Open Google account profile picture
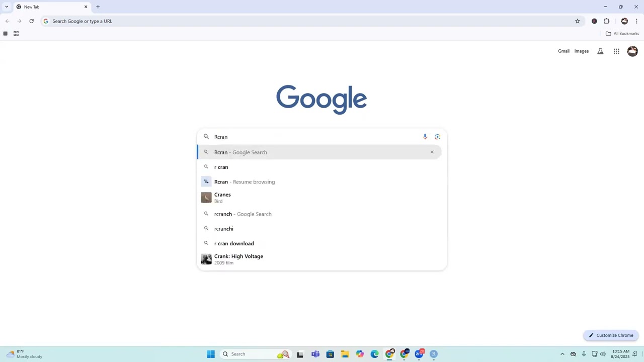This screenshot has width=644, height=362. click(632, 51)
